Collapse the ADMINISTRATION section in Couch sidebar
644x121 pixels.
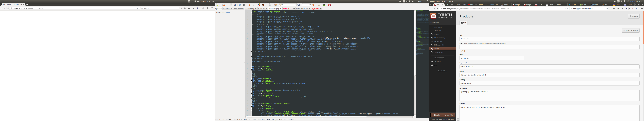432,58
